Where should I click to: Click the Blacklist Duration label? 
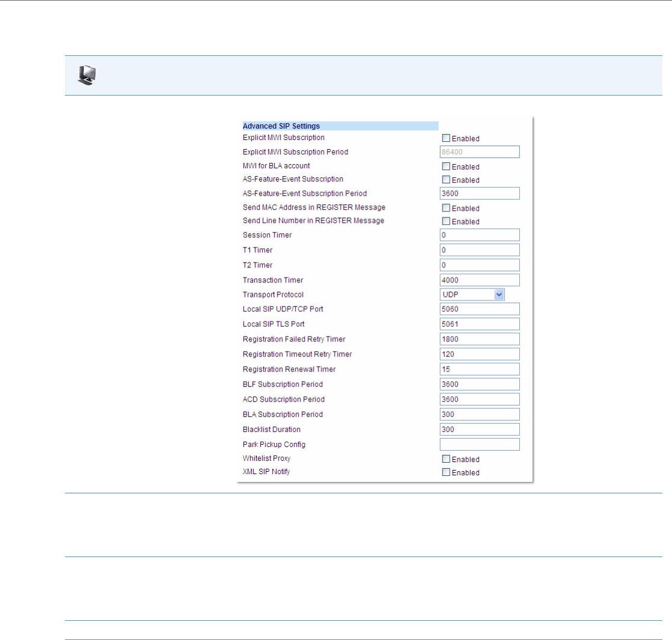(x=271, y=429)
